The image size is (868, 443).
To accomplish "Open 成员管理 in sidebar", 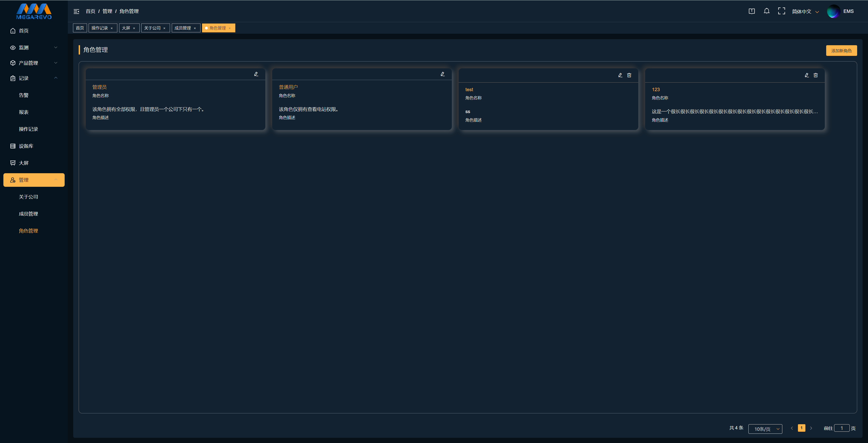I will (28, 214).
